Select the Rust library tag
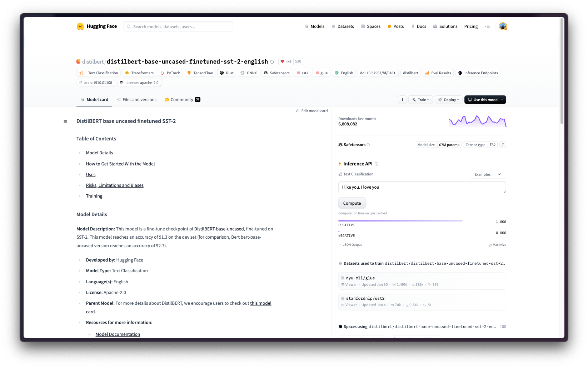Image resolution: width=588 pixels, height=368 pixels. (226, 73)
